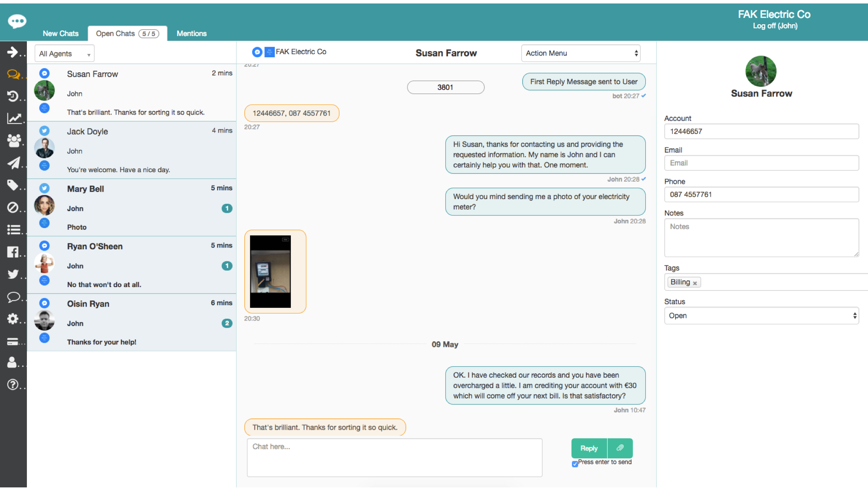Image resolution: width=868 pixels, height=490 pixels.
Task: Click the Twitter icon on Jack Doyle's chat row
Action: tap(44, 131)
